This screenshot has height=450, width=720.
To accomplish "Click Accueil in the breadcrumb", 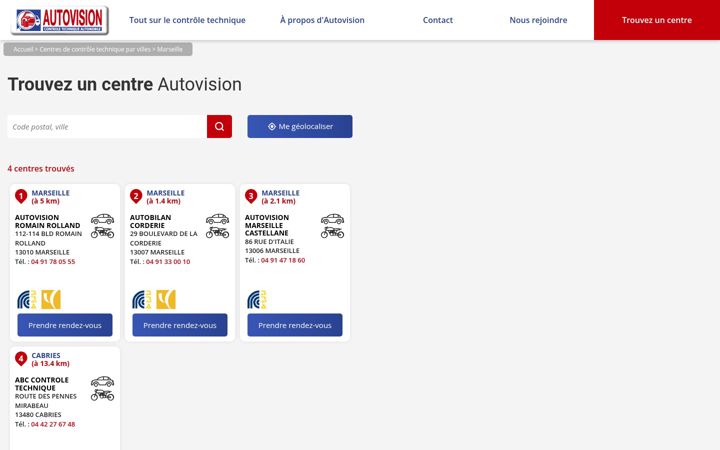I will pyautogui.click(x=23, y=49).
